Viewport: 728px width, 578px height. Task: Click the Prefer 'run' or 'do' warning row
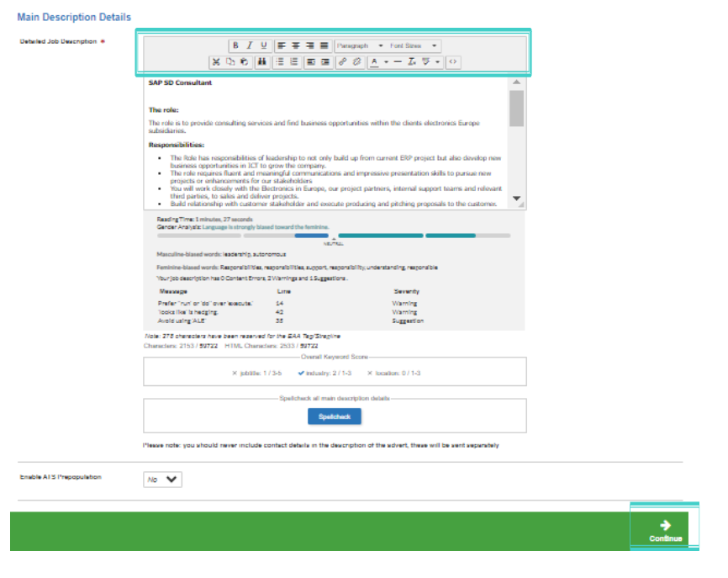(291, 304)
